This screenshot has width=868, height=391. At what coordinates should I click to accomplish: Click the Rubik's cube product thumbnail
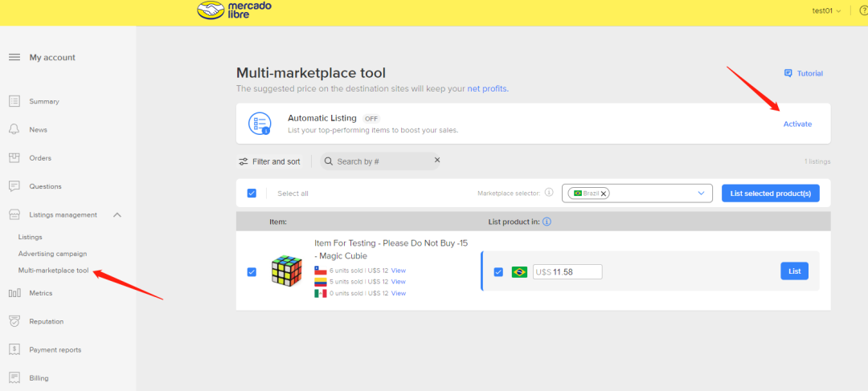click(x=287, y=272)
